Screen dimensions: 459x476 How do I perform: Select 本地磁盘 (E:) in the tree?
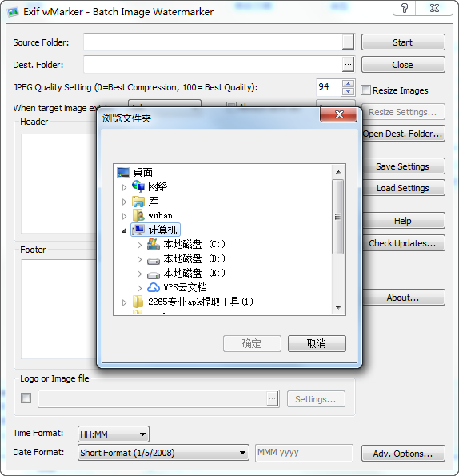pyautogui.click(x=194, y=274)
